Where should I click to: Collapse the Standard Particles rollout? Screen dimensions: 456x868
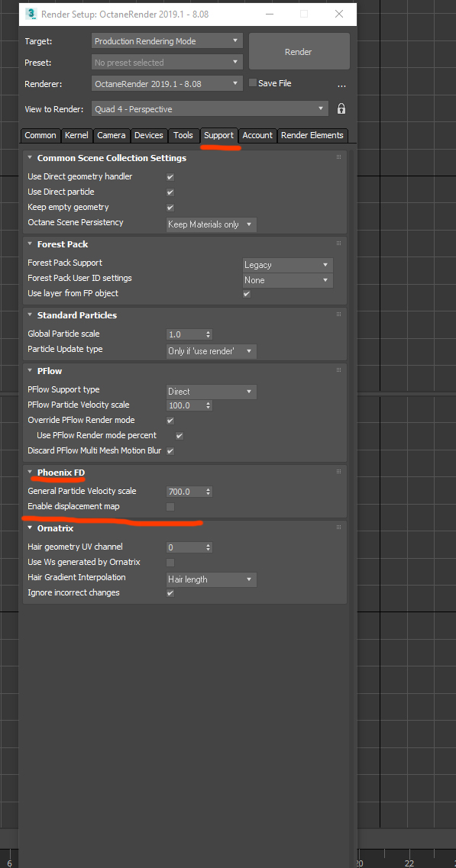(x=30, y=315)
